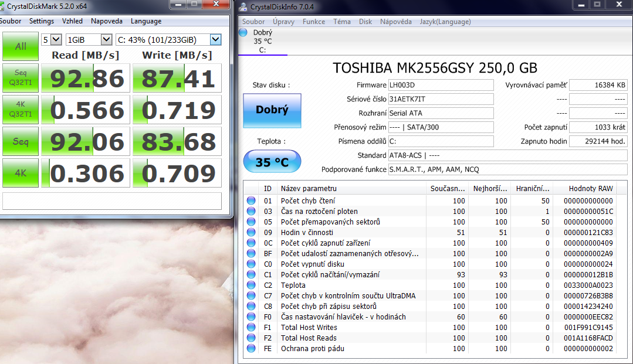
Task: Click the ID column header
Action: coord(268,189)
